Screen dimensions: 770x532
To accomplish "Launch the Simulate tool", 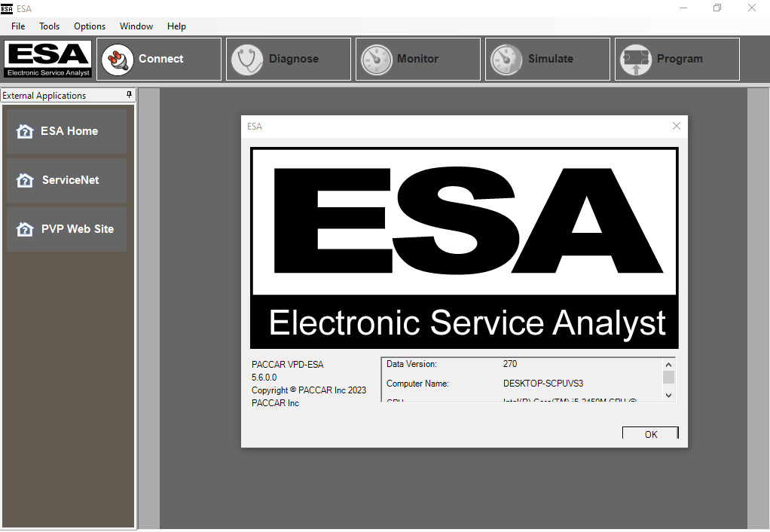I will pyautogui.click(x=547, y=59).
